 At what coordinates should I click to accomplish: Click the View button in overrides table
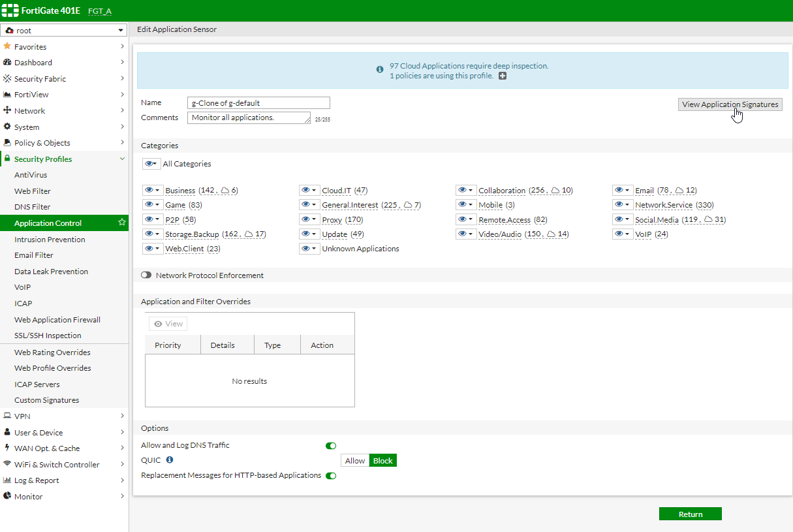coord(168,324)
